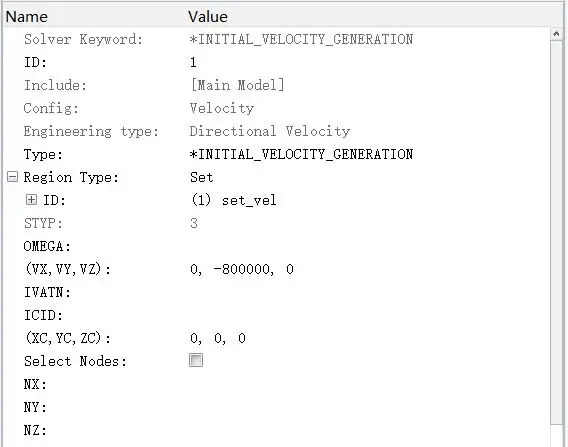Collapse the Region Type row
Screen dimensions: 568x447
(x=12, y=177)
